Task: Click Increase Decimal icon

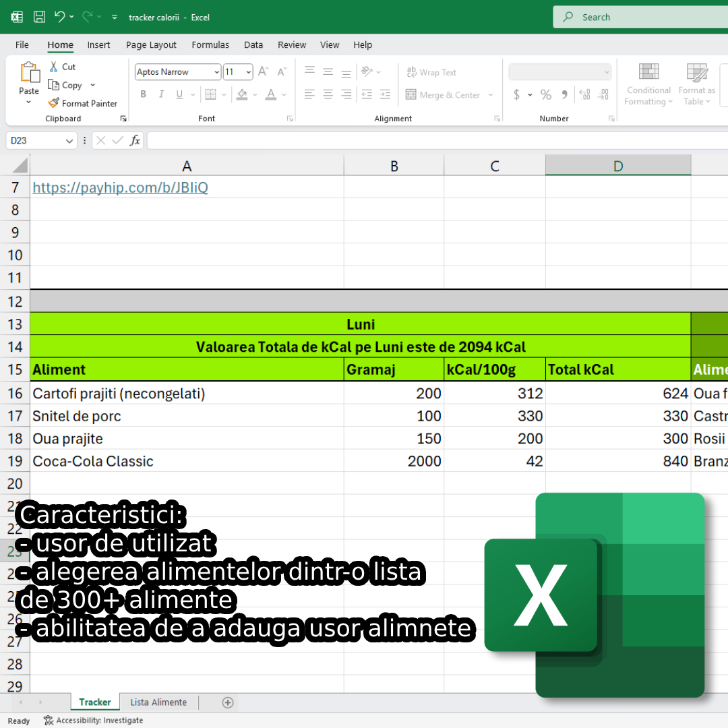Action: 585,95
